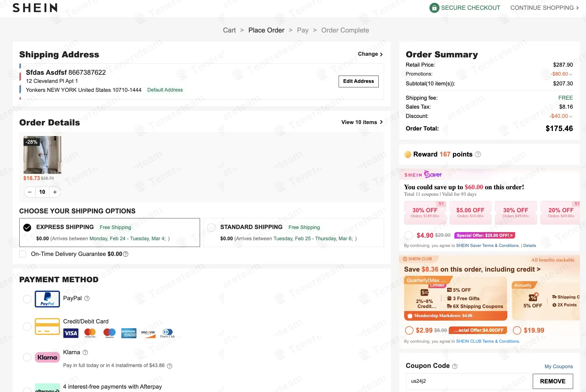Click the Klarna installments info icon
This screenshot has width=586, height=392.
[x=169, y=366]
